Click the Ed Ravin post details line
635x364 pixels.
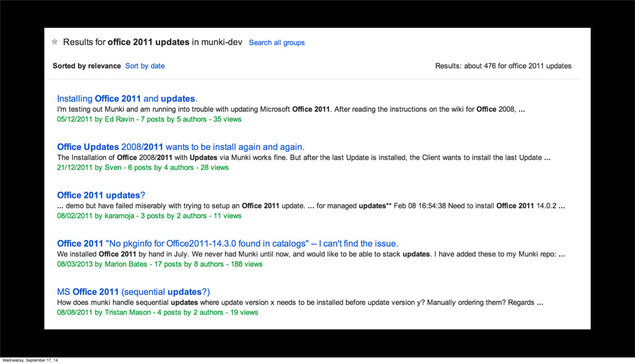coord(149,119)
